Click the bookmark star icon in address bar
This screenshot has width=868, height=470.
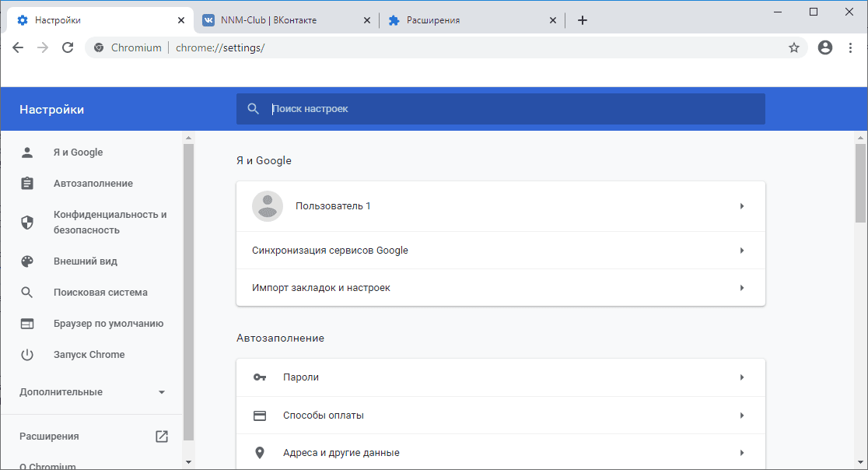(x=793, y=47)
